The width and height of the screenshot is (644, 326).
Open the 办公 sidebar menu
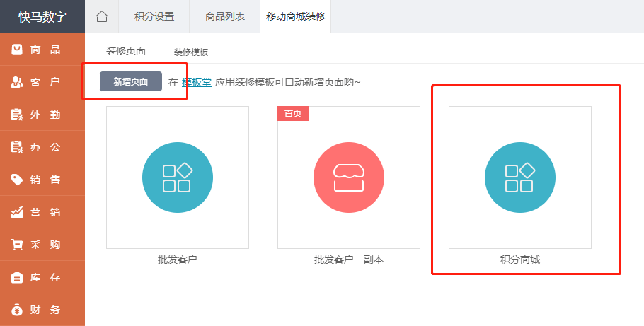coord(42,147)
